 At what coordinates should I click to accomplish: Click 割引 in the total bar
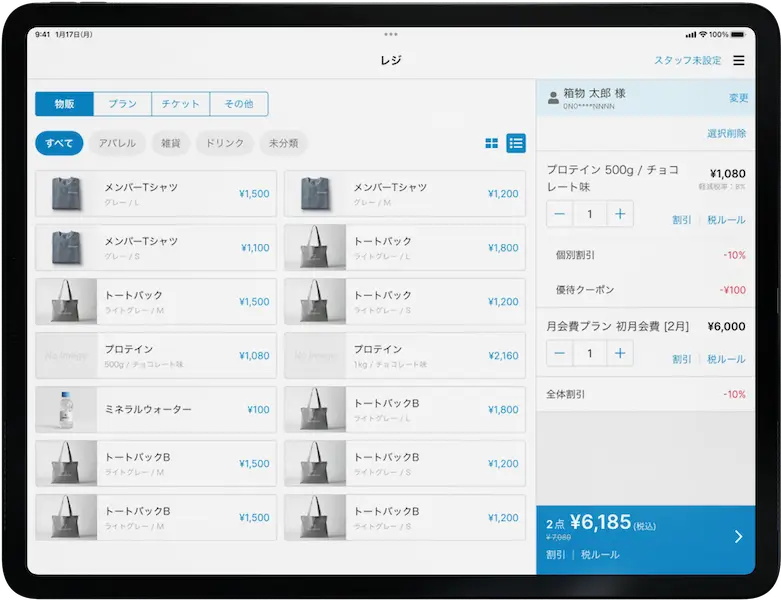(556, 555)
